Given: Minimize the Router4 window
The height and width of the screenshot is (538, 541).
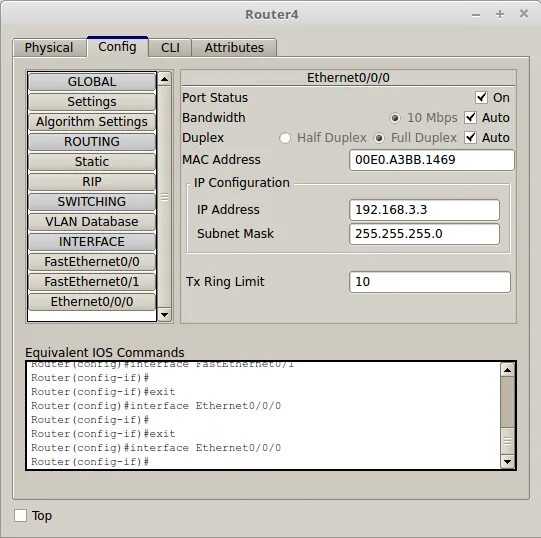Looking at the screenshot, I should coord(476,15).
